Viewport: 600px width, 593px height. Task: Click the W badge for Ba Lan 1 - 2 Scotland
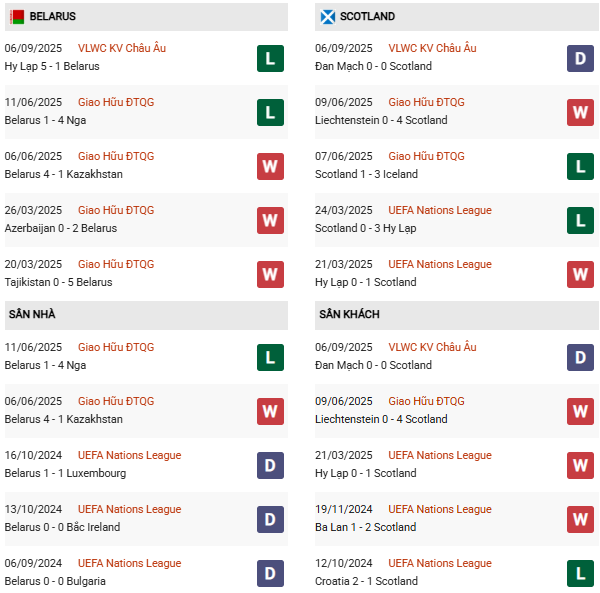click(x=581, y=519)
